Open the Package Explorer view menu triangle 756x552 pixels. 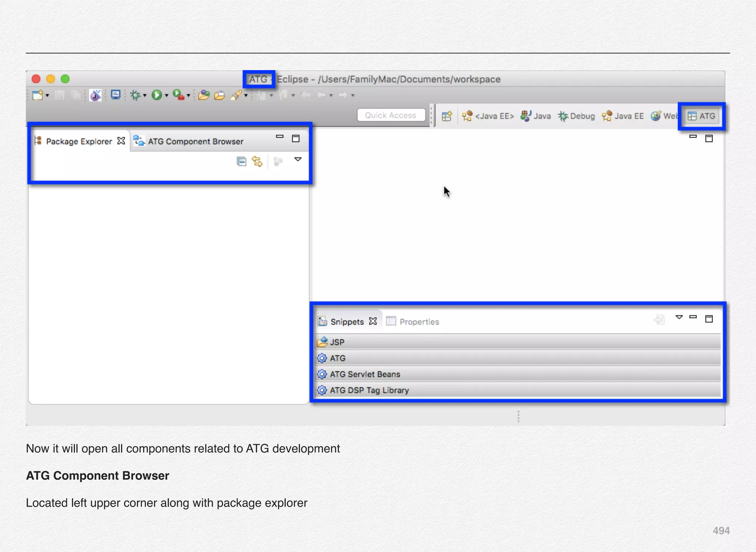click(298, 159)
